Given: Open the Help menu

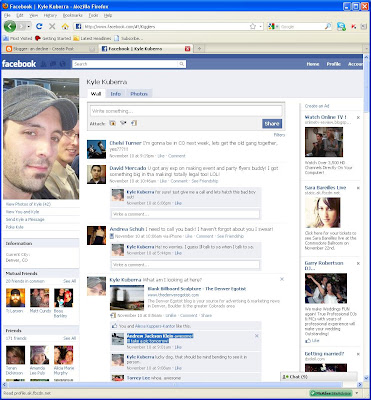Looking at the screenshot, I should coord(108,15).
